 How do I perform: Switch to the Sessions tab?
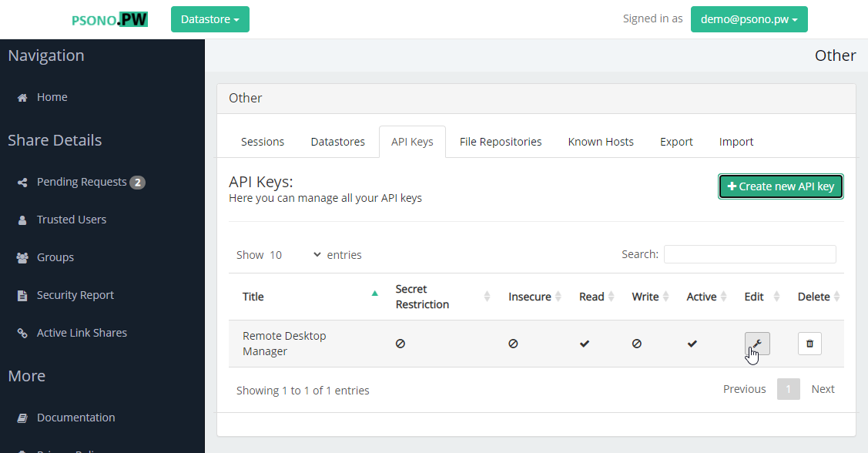[263, 142]
